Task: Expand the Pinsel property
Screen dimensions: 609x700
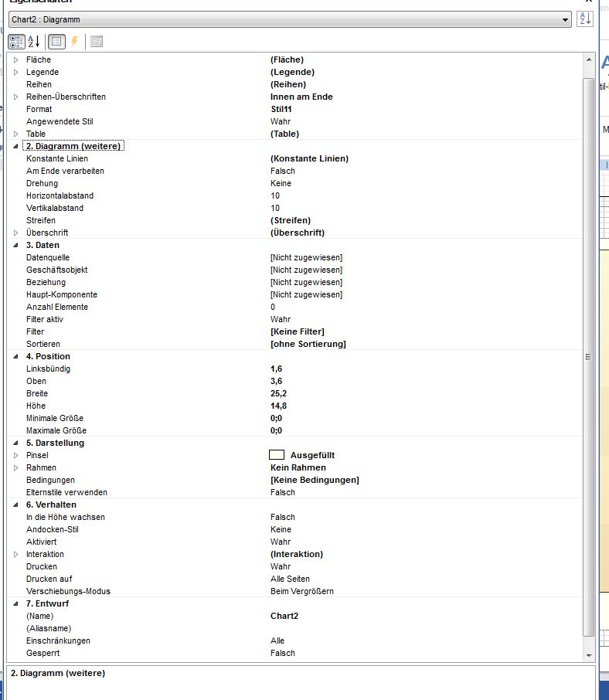Action: (15, 455)
